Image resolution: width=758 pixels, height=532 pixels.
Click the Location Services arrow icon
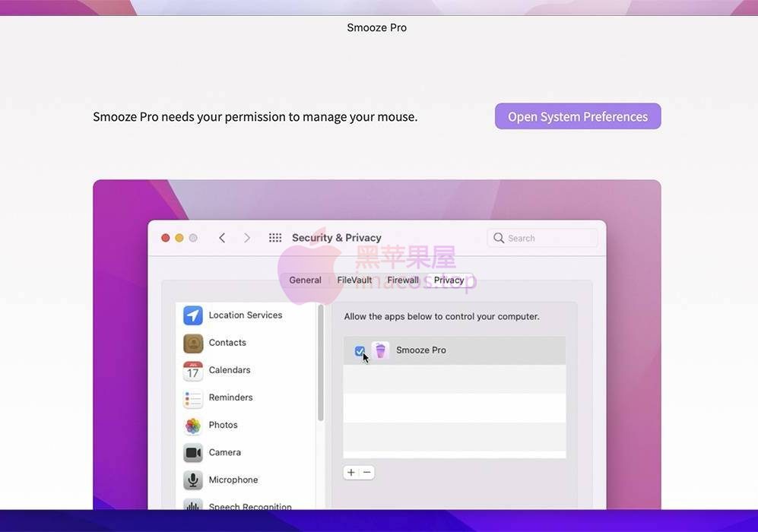193,315
